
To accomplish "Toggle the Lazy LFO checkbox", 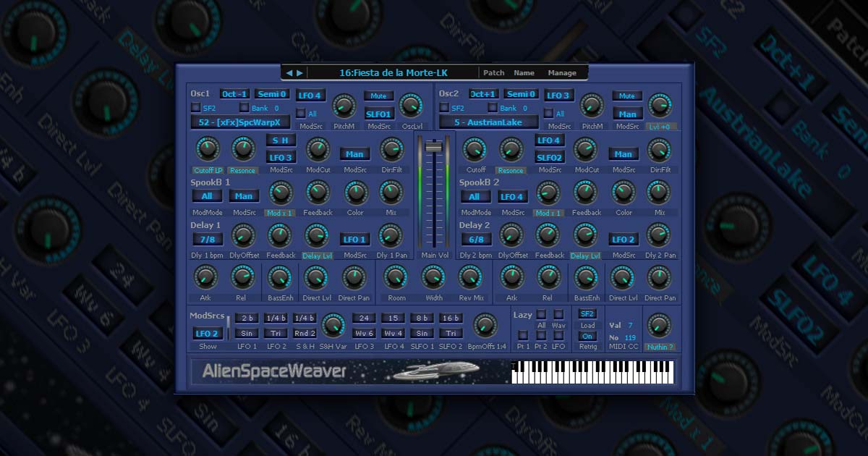I will [x=558, y=335].
